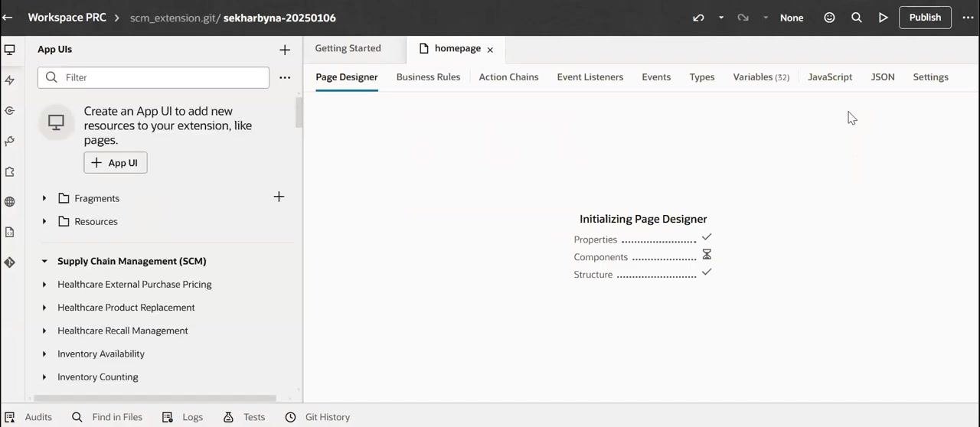The height and width of the screenshot is (427, 980).
Task: Click the Workspace PRC breadcrumb
Action: point(67,18)
